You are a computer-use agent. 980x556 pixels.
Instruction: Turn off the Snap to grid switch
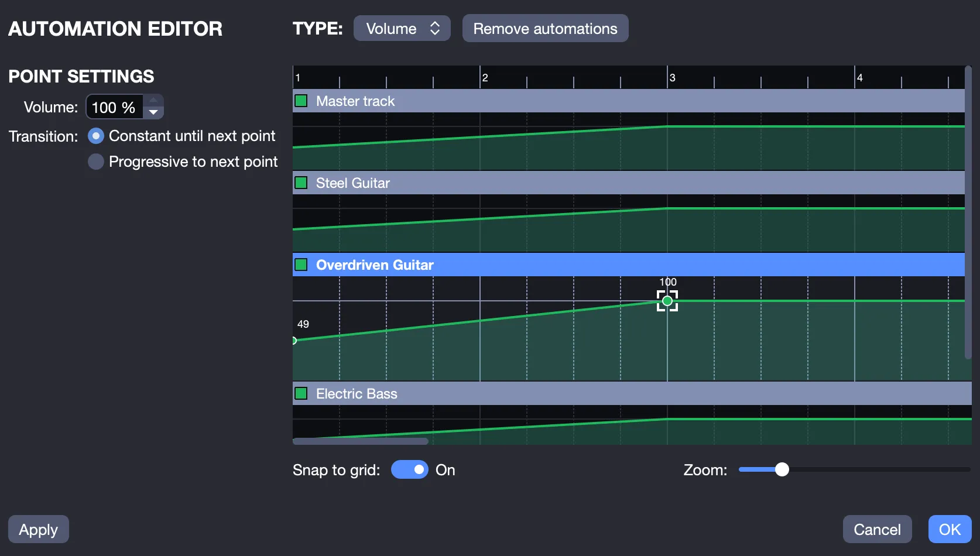410,469
